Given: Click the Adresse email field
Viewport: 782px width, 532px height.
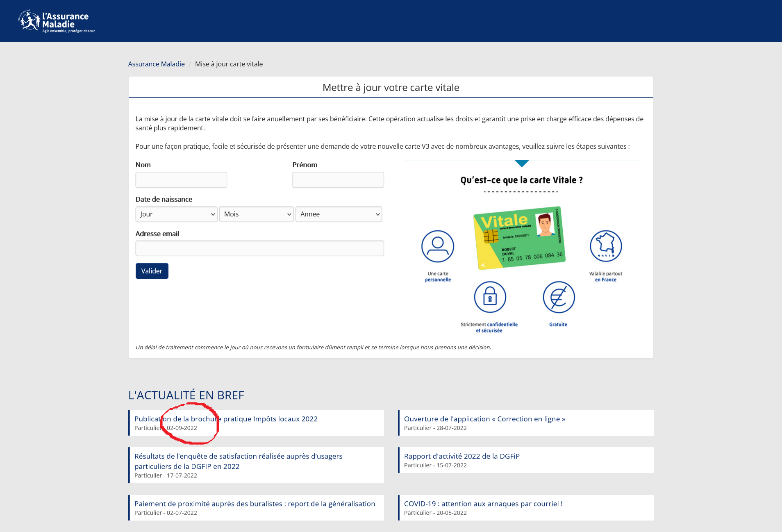Looking at the screenshot, I should click(260, 248).
